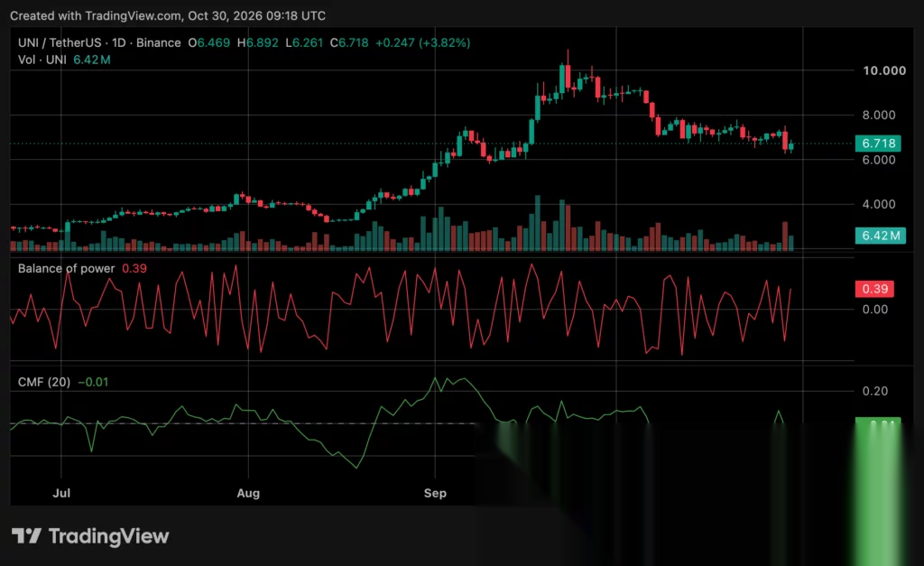Click the −0.01 CMF value in the legend

coord(93,382)
